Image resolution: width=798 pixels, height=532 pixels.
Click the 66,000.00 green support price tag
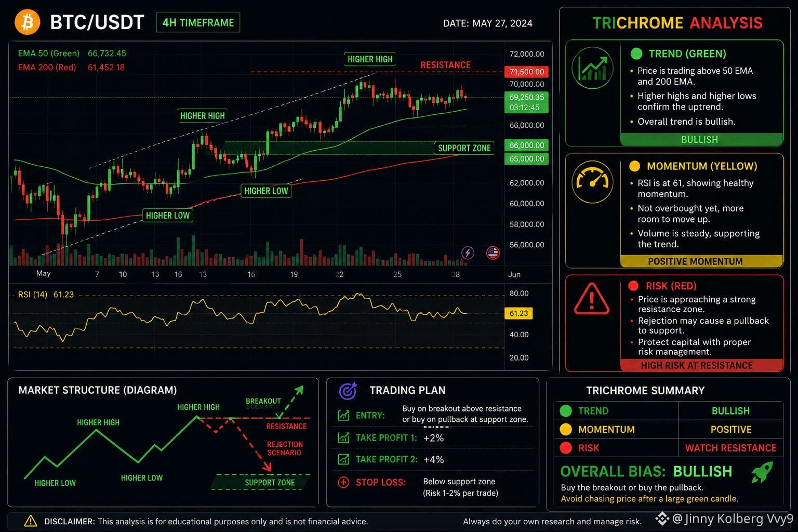click(526, 145)
